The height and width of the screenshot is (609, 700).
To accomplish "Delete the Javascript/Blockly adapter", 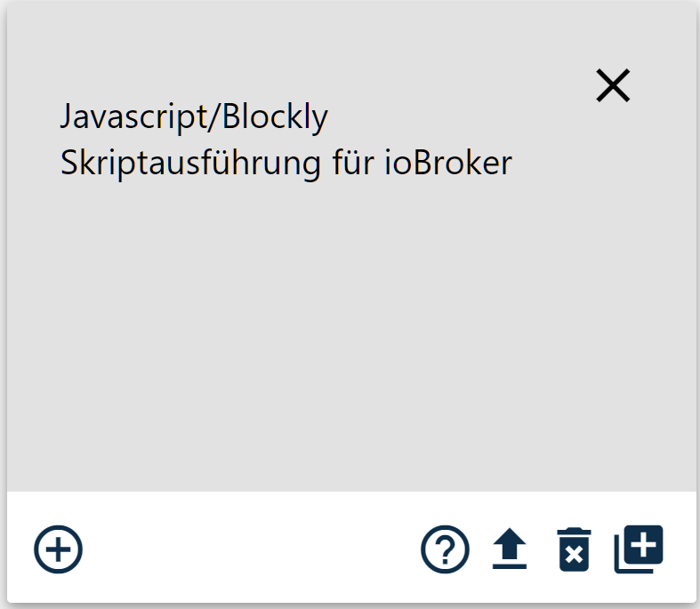I will click(574, 549).
